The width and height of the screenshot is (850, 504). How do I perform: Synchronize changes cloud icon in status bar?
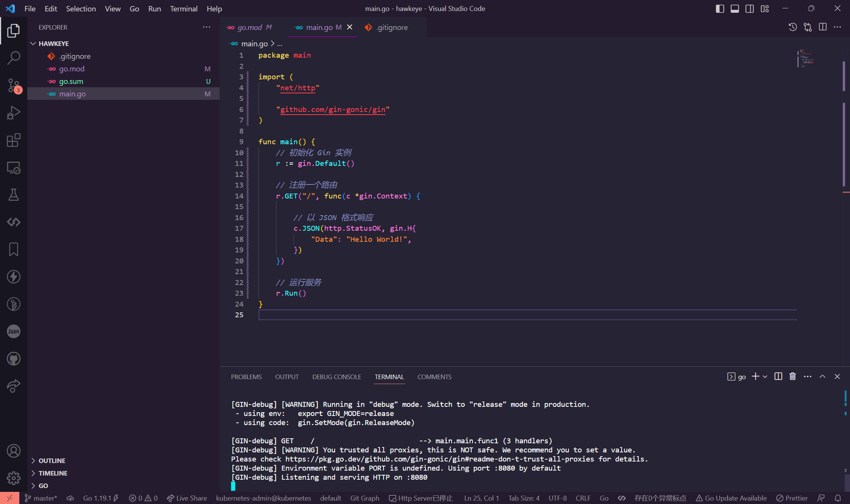point(70,498)
